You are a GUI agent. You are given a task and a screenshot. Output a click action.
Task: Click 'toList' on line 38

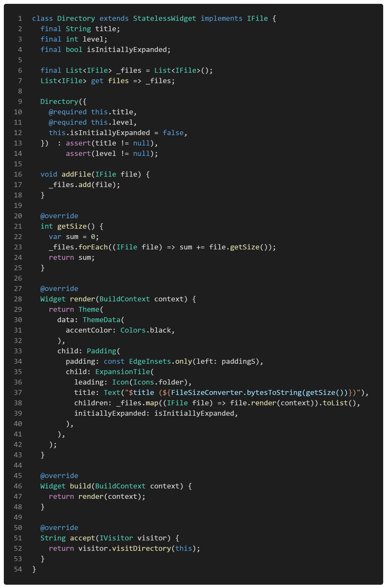tap(335, 403)
